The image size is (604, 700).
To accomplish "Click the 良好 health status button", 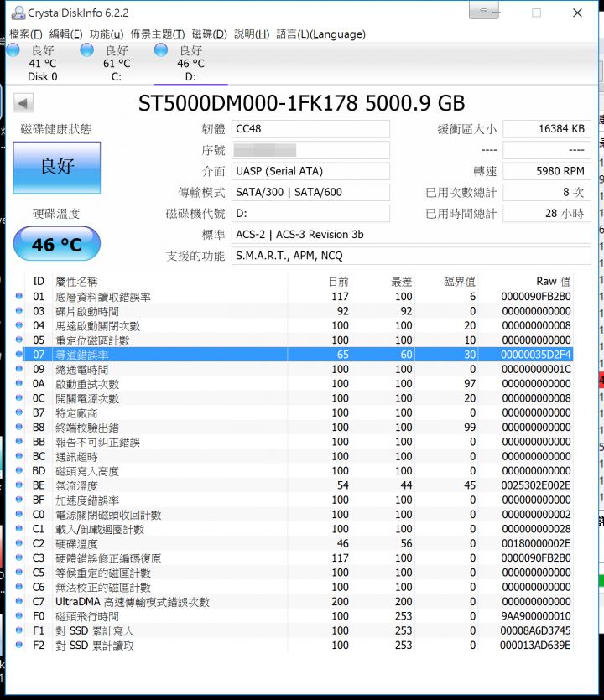I will pos(57,168).
